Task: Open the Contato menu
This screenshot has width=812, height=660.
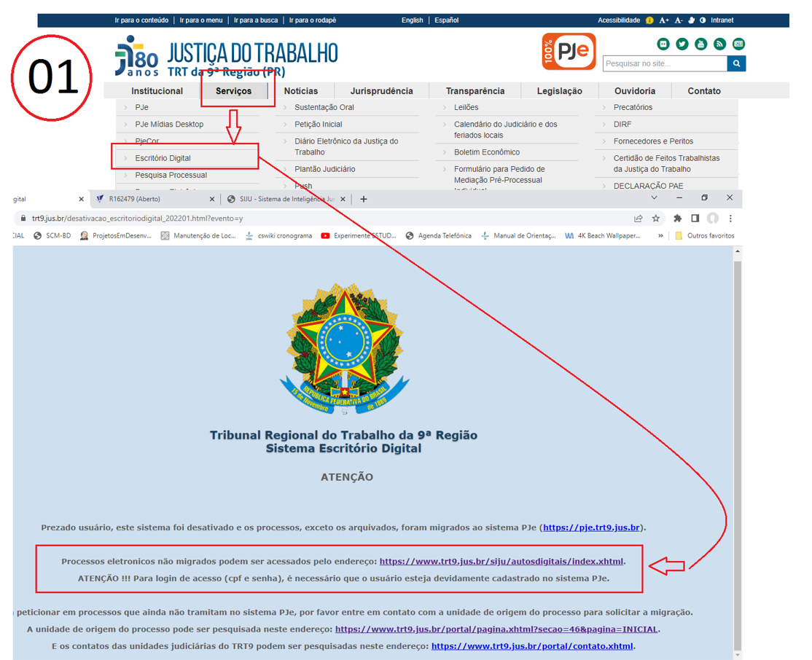Action: (704, 91)
